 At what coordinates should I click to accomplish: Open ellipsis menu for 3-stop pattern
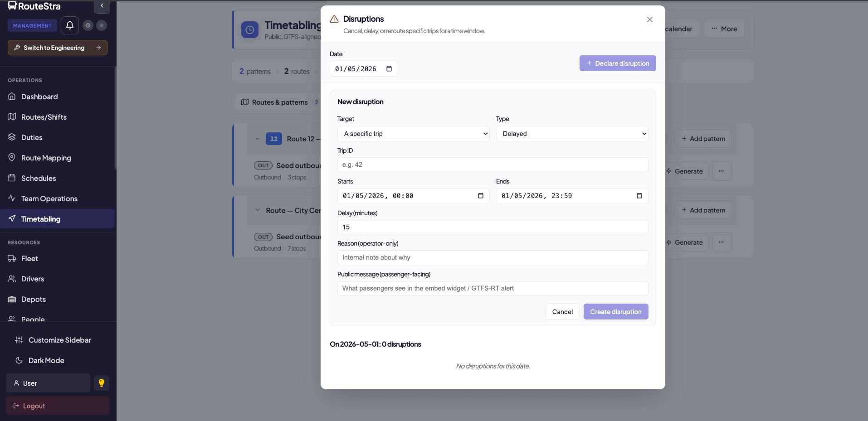[x=722, y=171]
